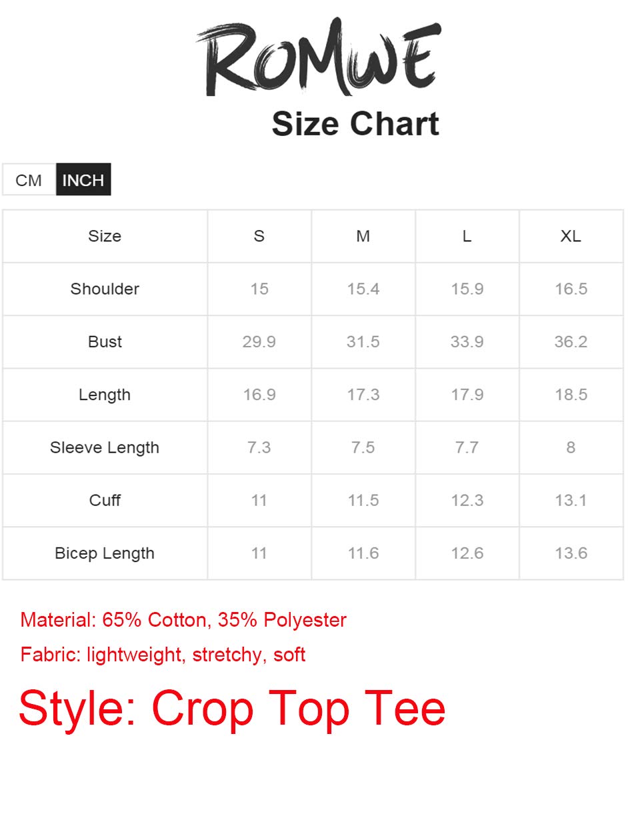Click the Bust row label
The width and height of the screenshot is (640, 840).
[105, 342]
